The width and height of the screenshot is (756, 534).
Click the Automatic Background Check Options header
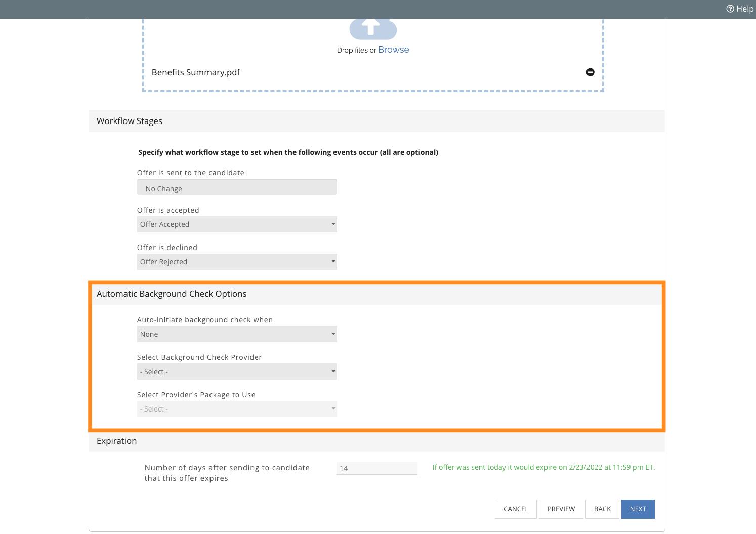[172, 294]
